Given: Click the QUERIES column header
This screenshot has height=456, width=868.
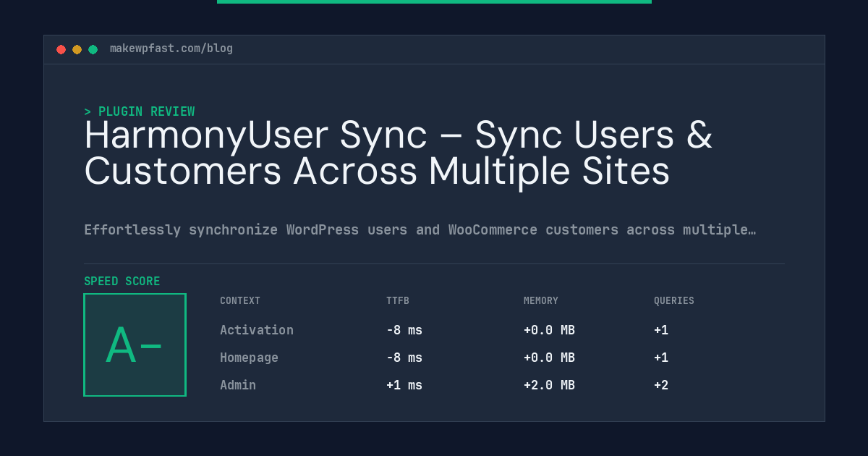Looking at the screenshot, I should 674,301.
